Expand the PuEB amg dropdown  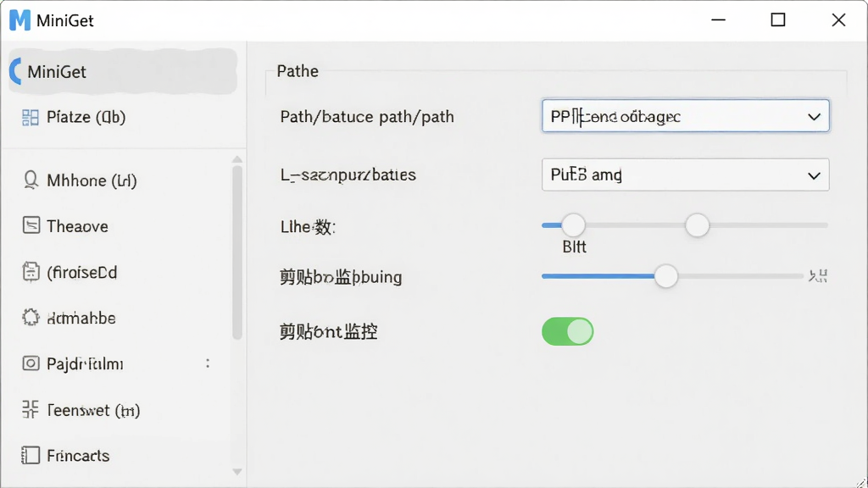point(685,175)
